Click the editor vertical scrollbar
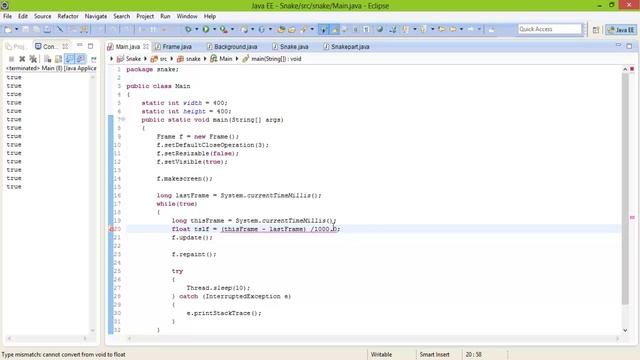This screenshot has width=640, height=360. point(625,189)
